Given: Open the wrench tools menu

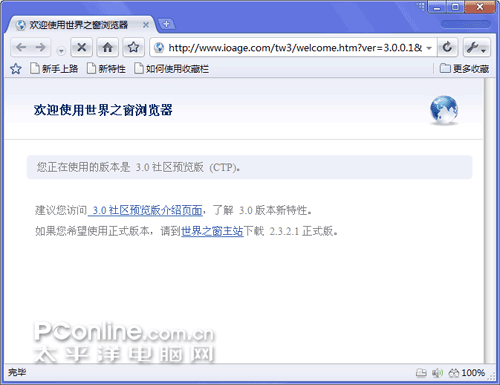Looking at the screenshot, I should pos(476,47).
